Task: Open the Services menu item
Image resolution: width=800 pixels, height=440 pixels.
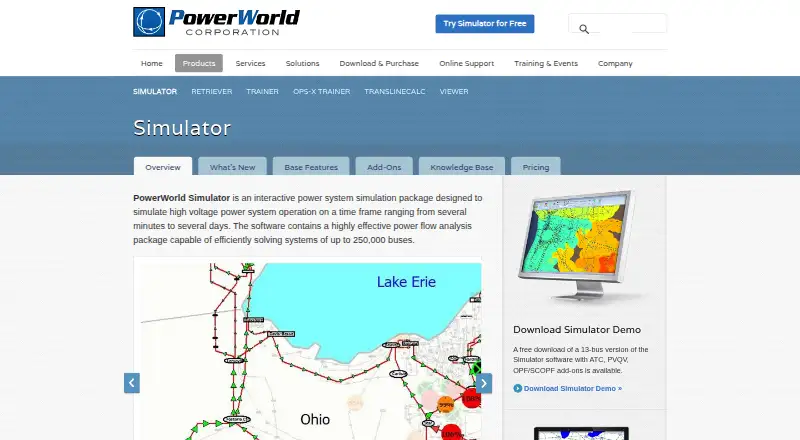Action: (x=251, y=63)
